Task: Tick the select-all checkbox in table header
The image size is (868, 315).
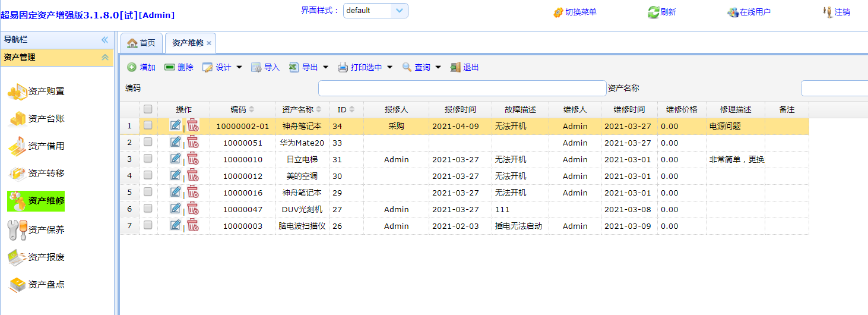Action: (x=148, y=109)
